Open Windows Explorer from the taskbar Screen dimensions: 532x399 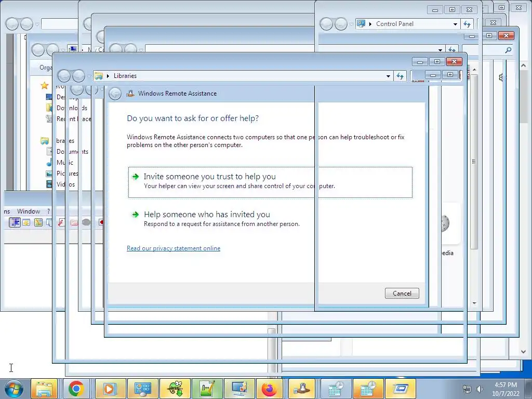pos(44,389)
